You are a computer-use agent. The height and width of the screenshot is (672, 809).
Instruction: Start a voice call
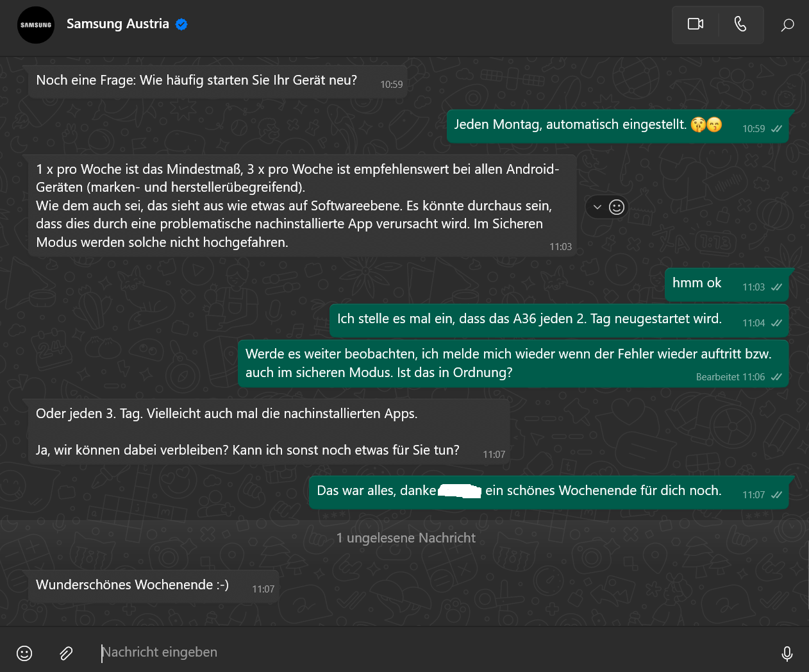(x=740, y=24)
